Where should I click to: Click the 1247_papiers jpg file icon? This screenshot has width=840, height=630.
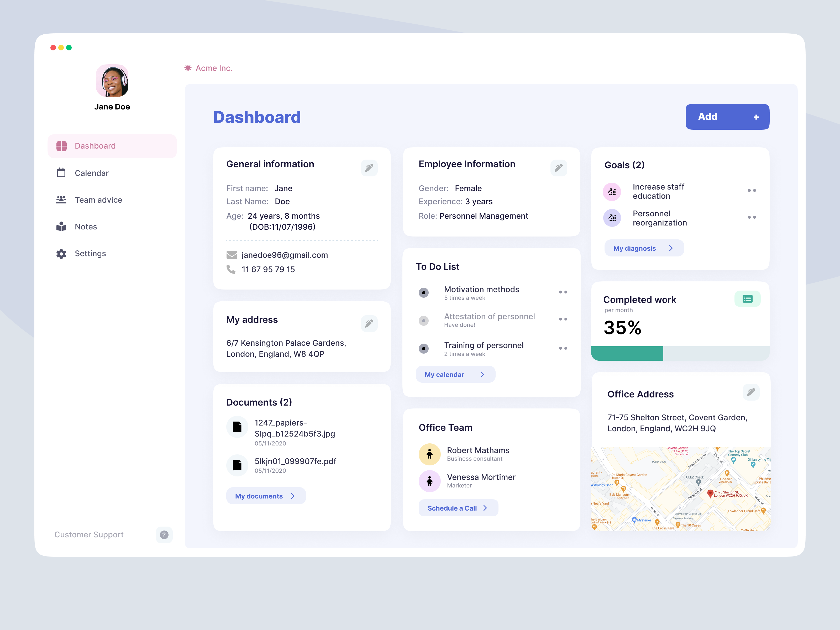237,427
